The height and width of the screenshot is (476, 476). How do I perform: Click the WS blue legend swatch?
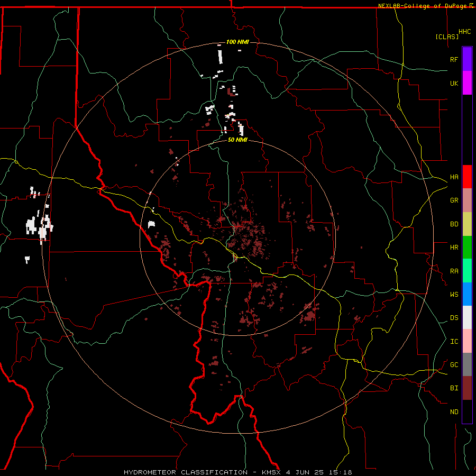pyautogui.click(x=467, y=294)
